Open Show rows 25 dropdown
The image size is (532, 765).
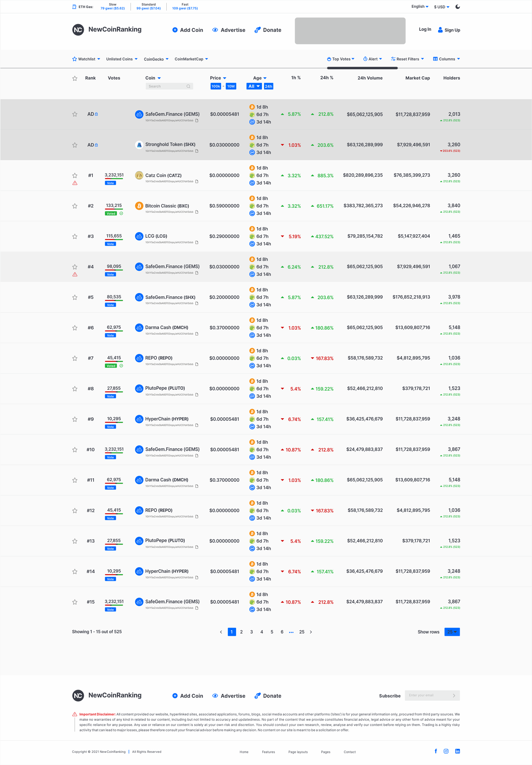point(452,632)
